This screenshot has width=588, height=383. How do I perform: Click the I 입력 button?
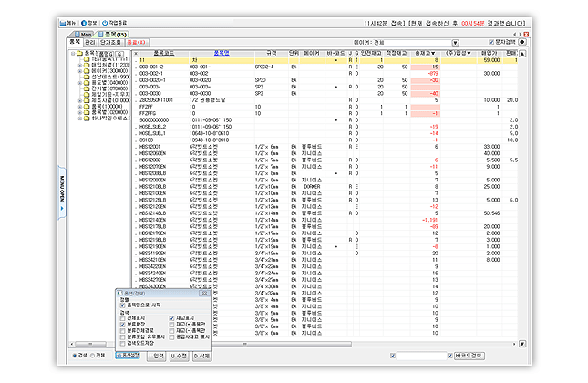click(x=157, y=356)
